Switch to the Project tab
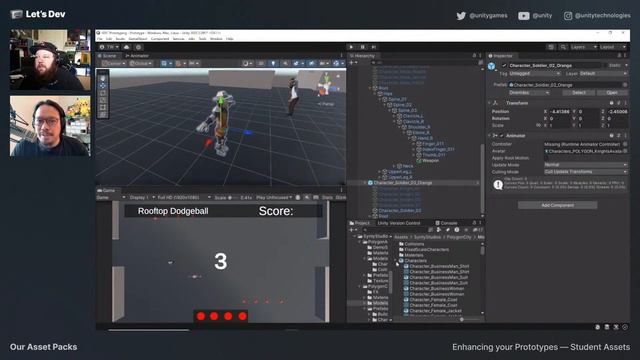Screen dimensions: 640x360 coord(359,223)
